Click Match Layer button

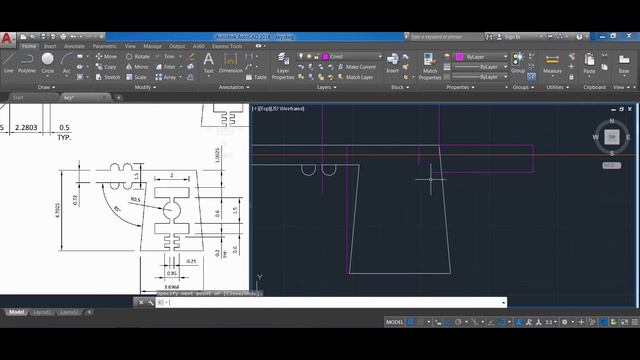[356, 77]
